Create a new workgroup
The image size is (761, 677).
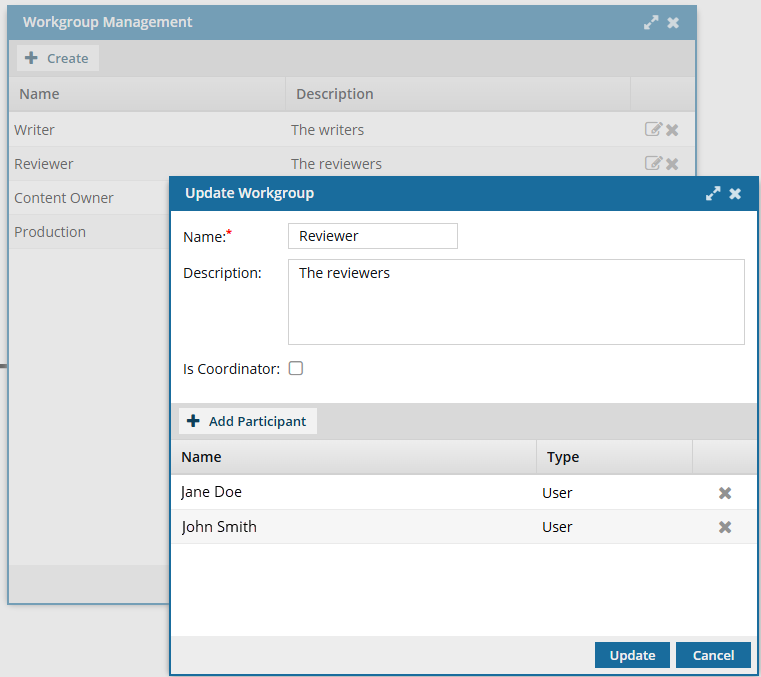(57, 58)
